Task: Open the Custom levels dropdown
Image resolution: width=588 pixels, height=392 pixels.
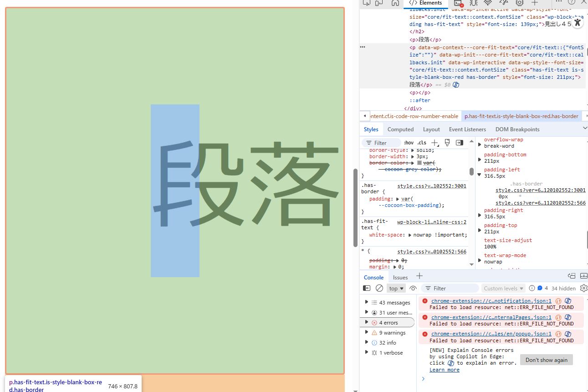Action: [x=503, y=288]
